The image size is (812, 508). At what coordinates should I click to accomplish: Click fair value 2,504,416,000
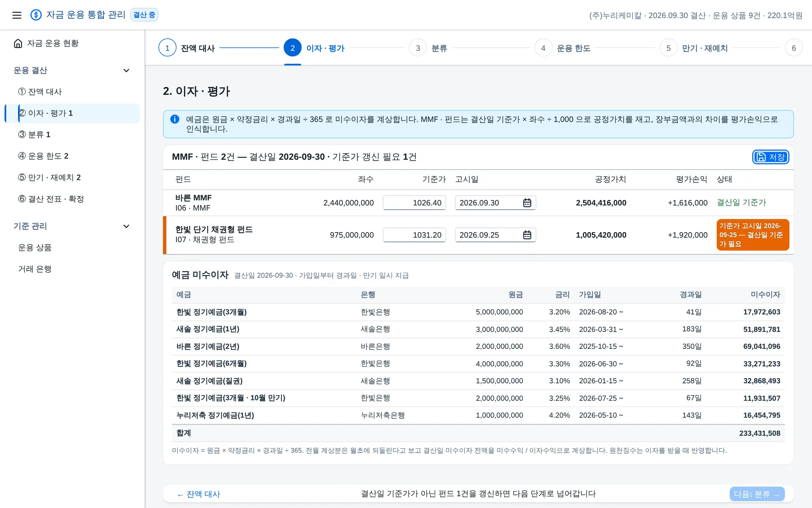pos(601,203)
